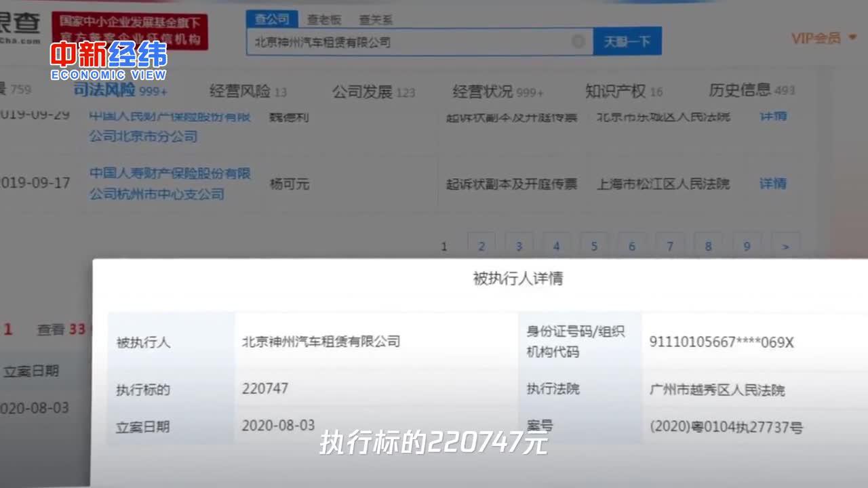Jump to results page 4
868x488 pixels.
(556, 246)
